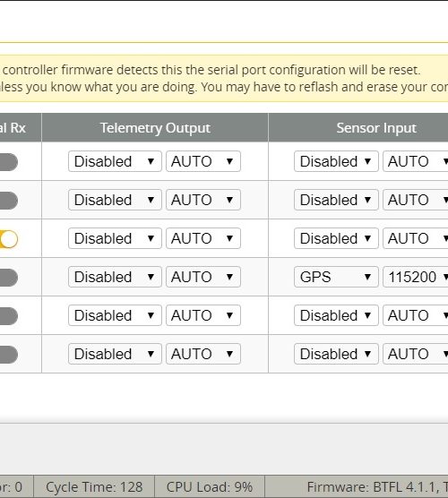Click the Telemetry Output column header
The image size is (448, 498).
(155, 128)
